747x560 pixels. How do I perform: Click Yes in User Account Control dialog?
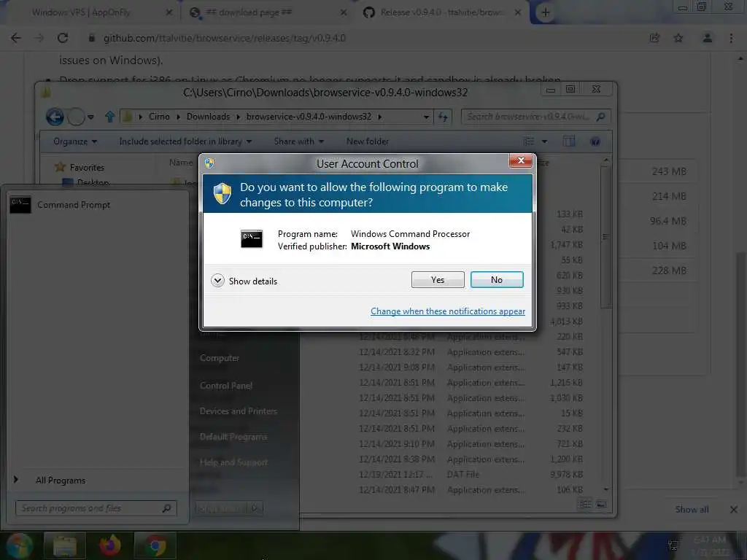pos(438,279)
